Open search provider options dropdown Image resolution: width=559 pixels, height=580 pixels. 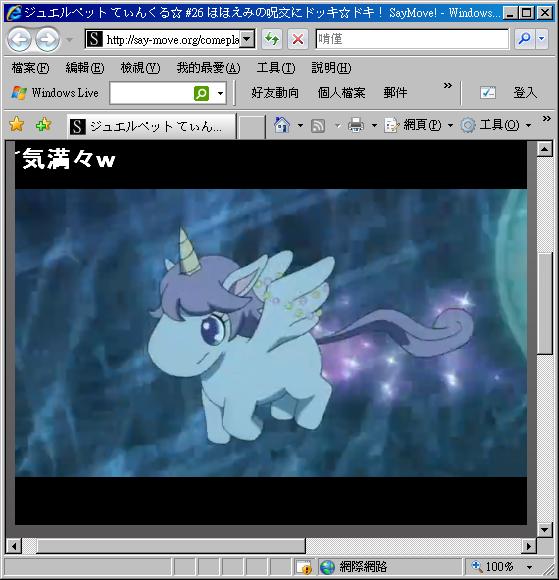click(542, 39)
